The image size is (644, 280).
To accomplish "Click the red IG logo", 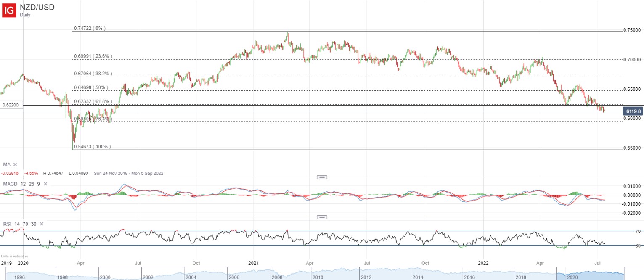I will coord(10,10).
